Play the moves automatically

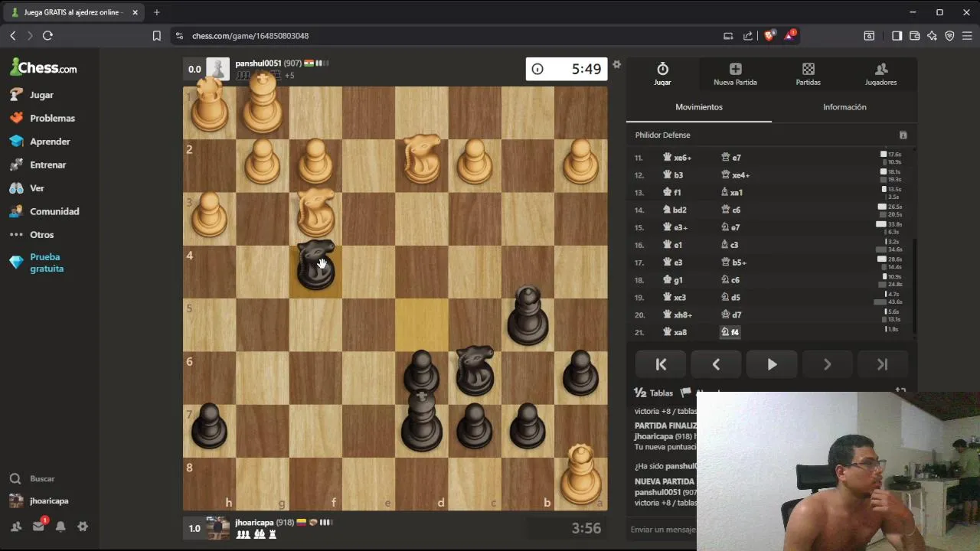(x=772, y=365)
